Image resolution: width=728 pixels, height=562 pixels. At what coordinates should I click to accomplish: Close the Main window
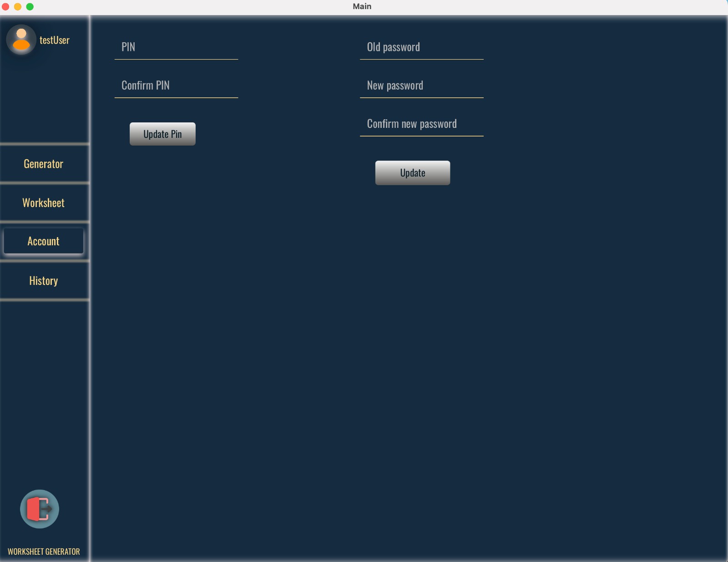tap(5, 6)
